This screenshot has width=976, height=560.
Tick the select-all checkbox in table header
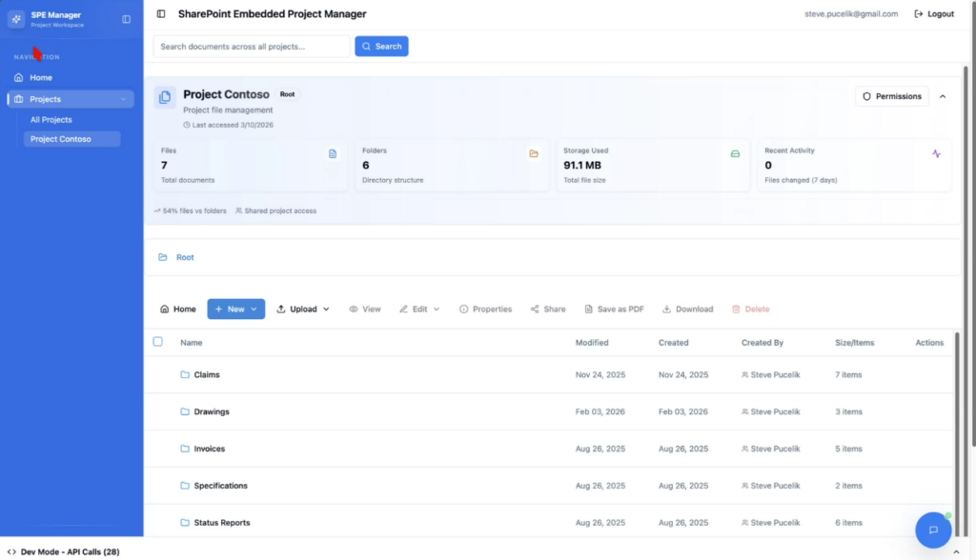coord(158,342)
